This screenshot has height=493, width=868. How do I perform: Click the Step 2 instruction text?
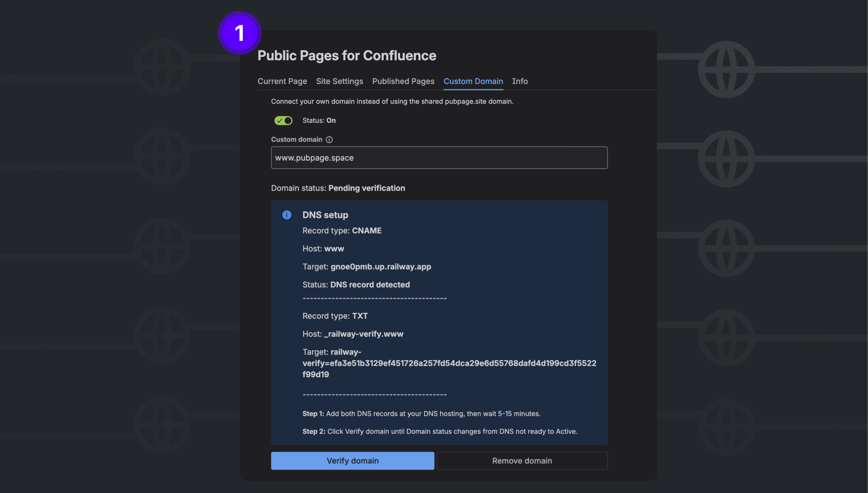(x=440, y=431)
